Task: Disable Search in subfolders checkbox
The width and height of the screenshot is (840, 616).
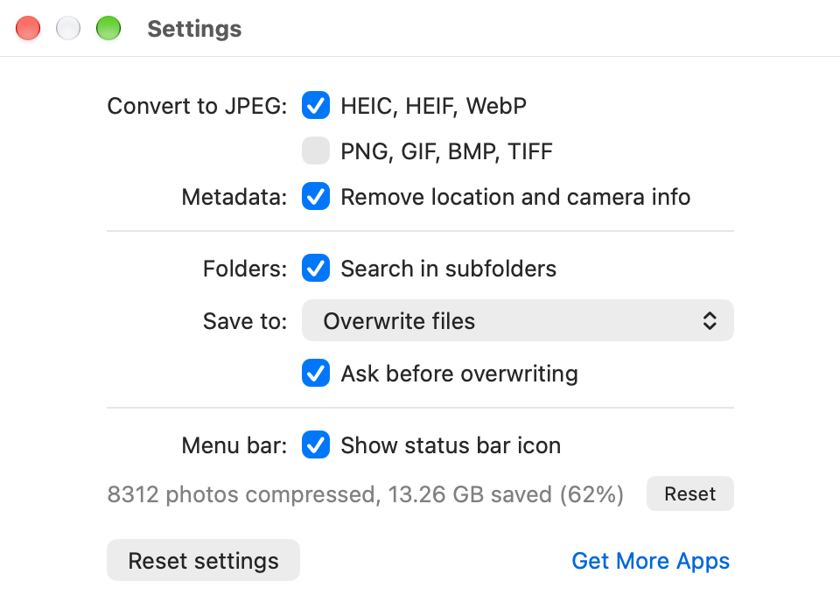Action: pyautogui.click(x=316, y=268)
